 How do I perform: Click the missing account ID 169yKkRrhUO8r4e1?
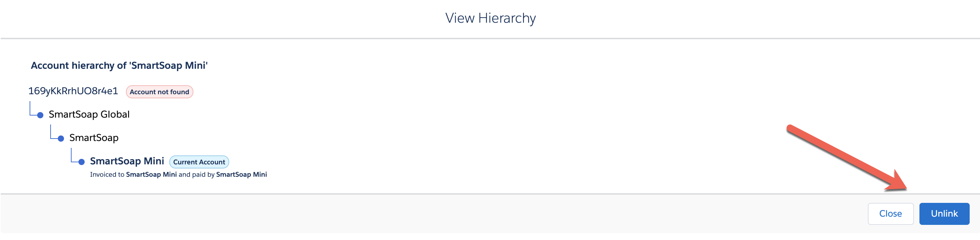[x=73, y=91]
